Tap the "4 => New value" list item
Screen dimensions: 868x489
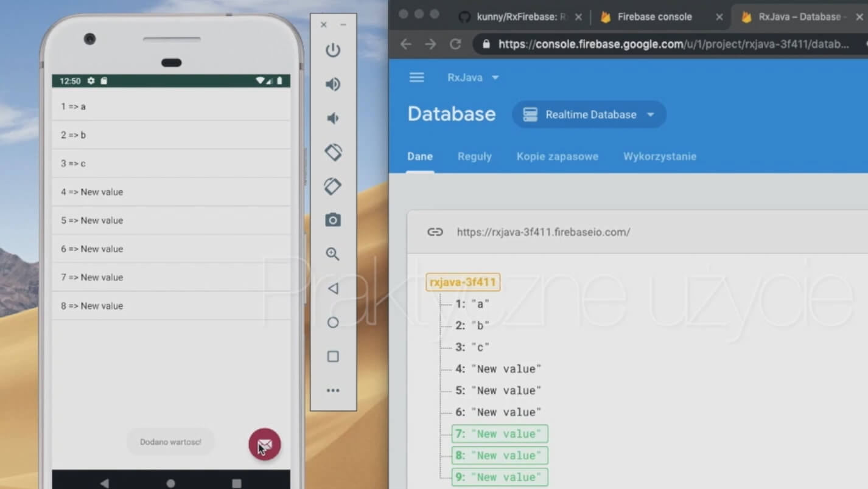(x=170, y=192)
